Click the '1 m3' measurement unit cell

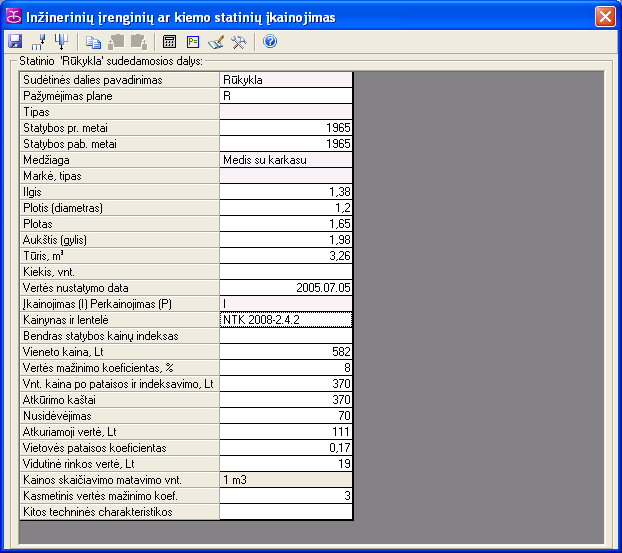click(286, 480)
